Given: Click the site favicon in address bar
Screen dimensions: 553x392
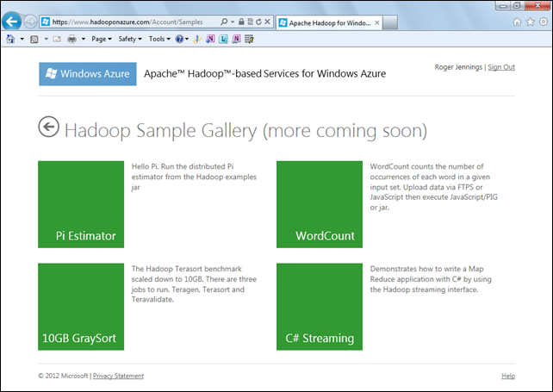Looking at the screenshot, I should point(46,22).
